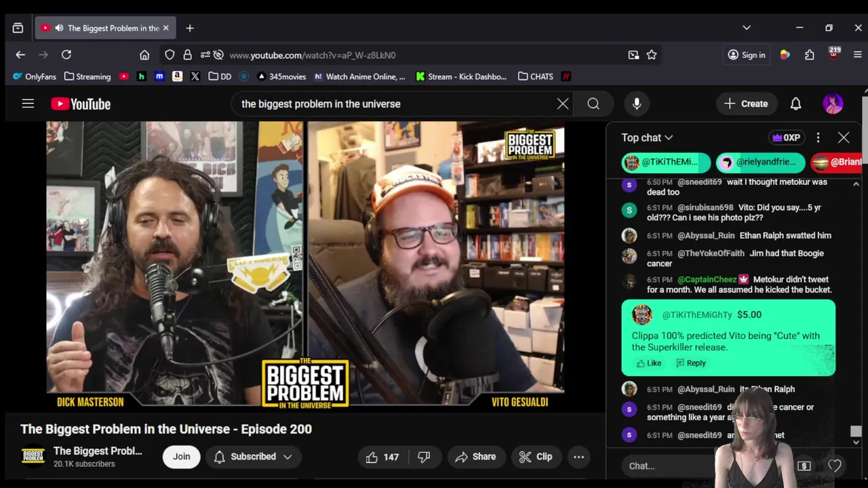Viewport: 868px width, 488px height.
Task: Join the channel membership
Action: tap(181, 457)
